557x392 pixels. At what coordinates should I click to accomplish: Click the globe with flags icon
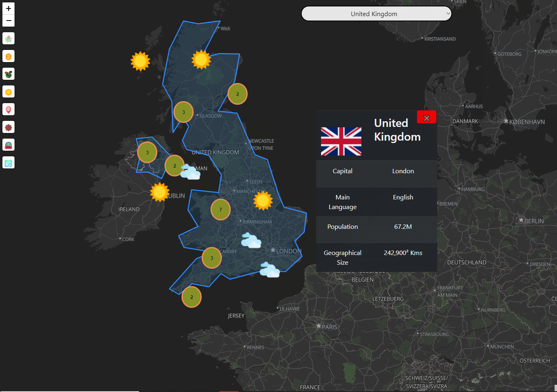tap(8, 74)
